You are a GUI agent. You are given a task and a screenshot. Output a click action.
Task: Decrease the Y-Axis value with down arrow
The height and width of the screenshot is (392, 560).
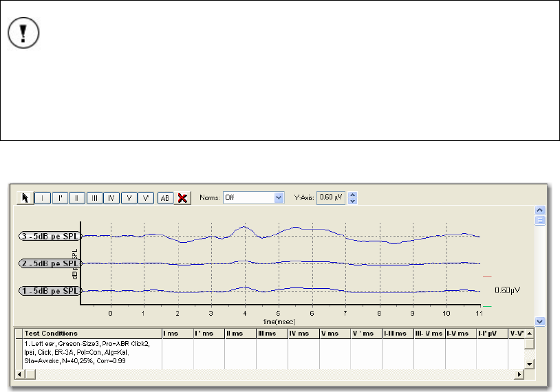352,201
